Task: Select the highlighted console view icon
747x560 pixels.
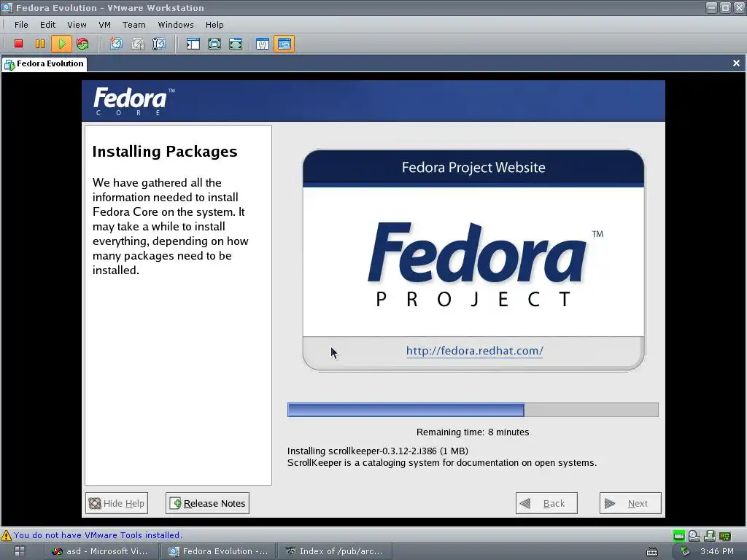Action: (x=284, y=44)
